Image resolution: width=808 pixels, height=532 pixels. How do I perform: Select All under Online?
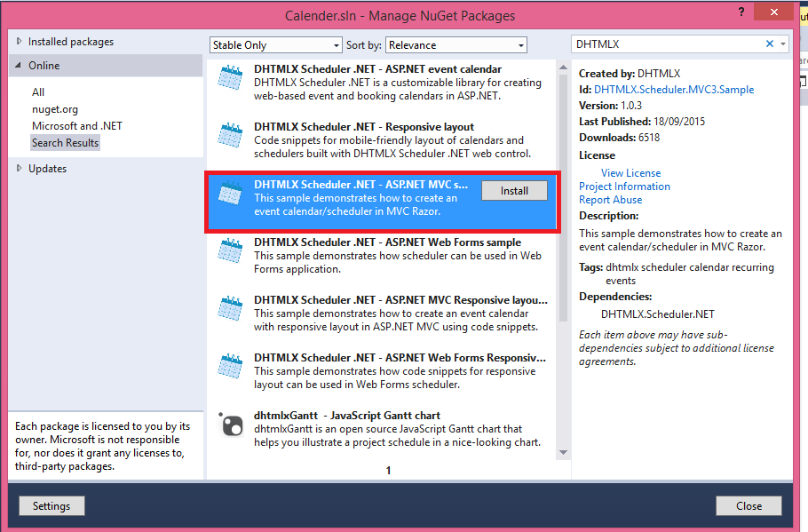pos(38,92)
